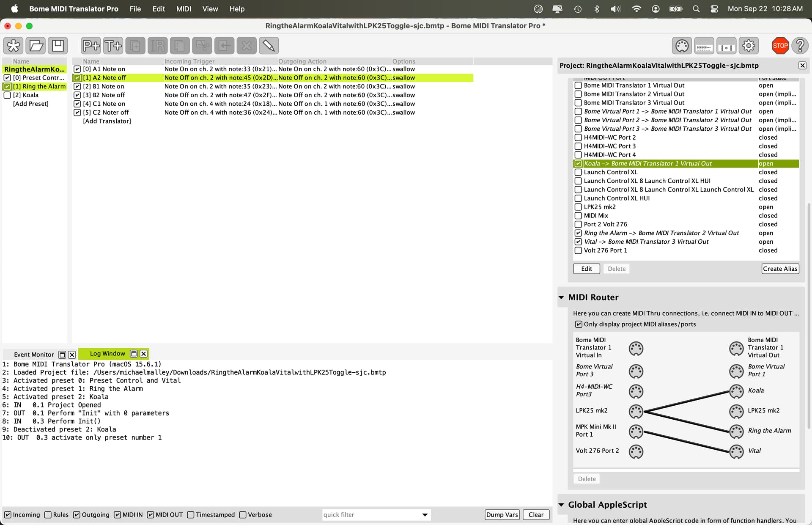This screenshot has height=525, width=812.
Task: Enable MIDI Mix output port checkbox
Action: (578, 216)
